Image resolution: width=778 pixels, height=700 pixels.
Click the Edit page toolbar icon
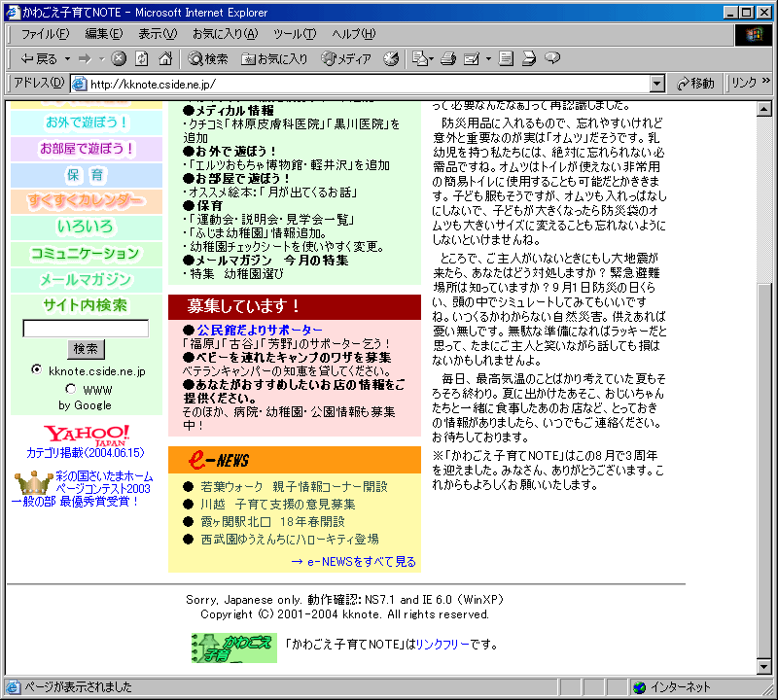tap(472, 59)
